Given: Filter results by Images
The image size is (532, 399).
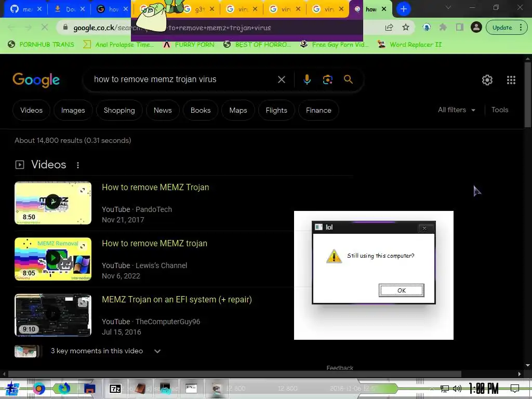Looking at the screenshot, I should (x=73, y=110).
